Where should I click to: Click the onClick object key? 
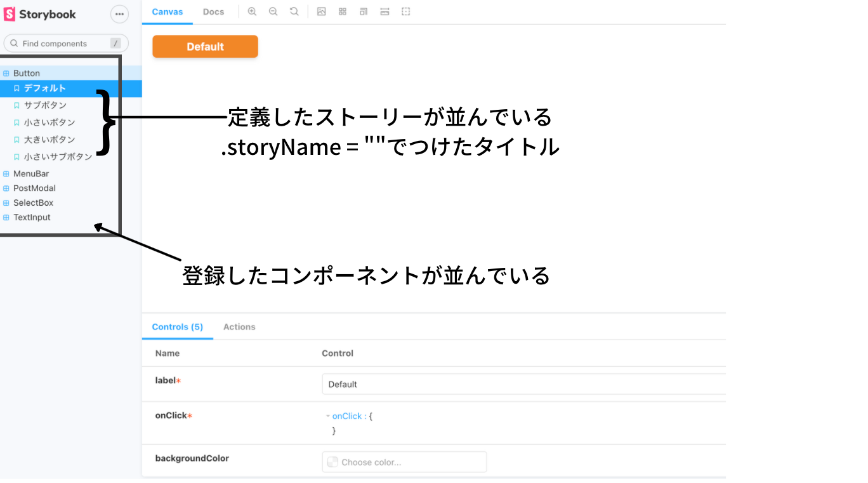click(347, 416)
